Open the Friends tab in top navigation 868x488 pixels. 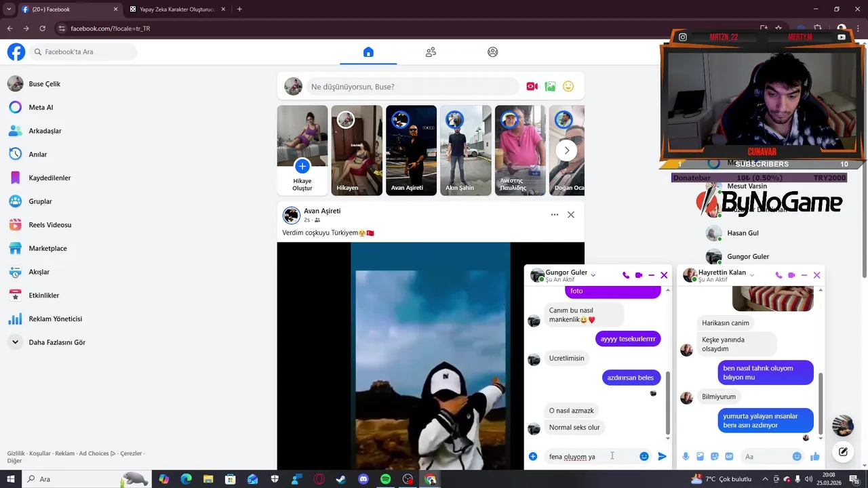pyautogui.click(x=431, y=52)
